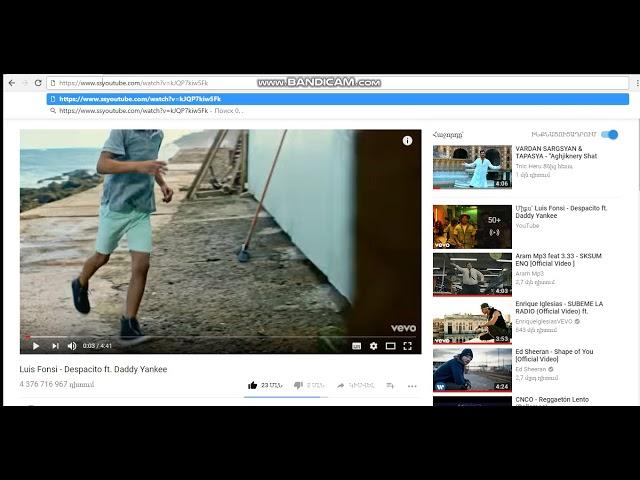Visit the EnriqueIglesiasVEVO channel
640x480 pixels.
[544, 322]
